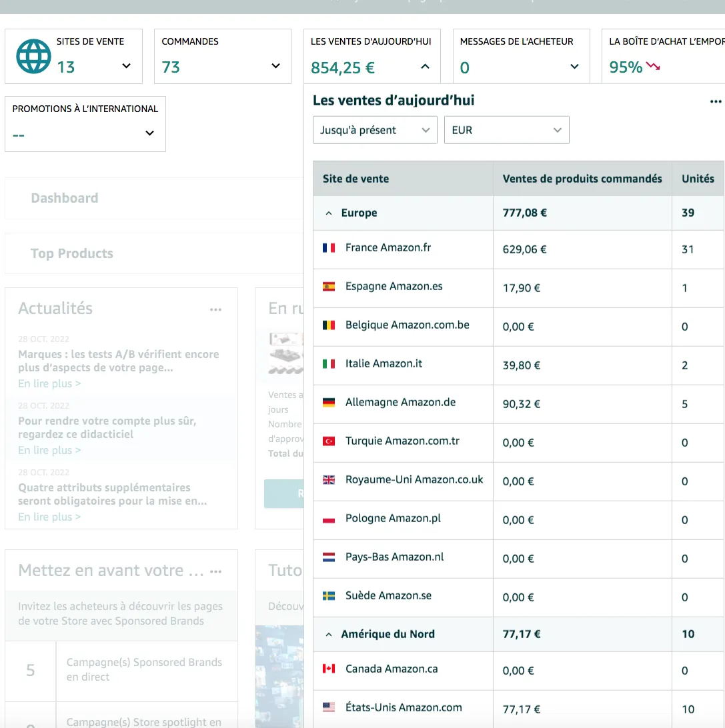The height and width of the screenshot is (728, 725).
Task: Click Canada Amazon.ca marketplace name
Action: 392,669
